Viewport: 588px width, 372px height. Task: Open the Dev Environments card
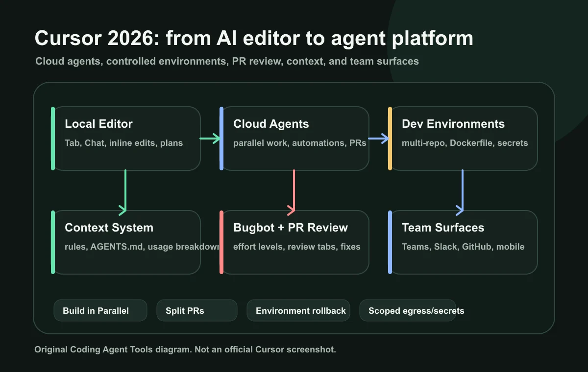[463, 139]
